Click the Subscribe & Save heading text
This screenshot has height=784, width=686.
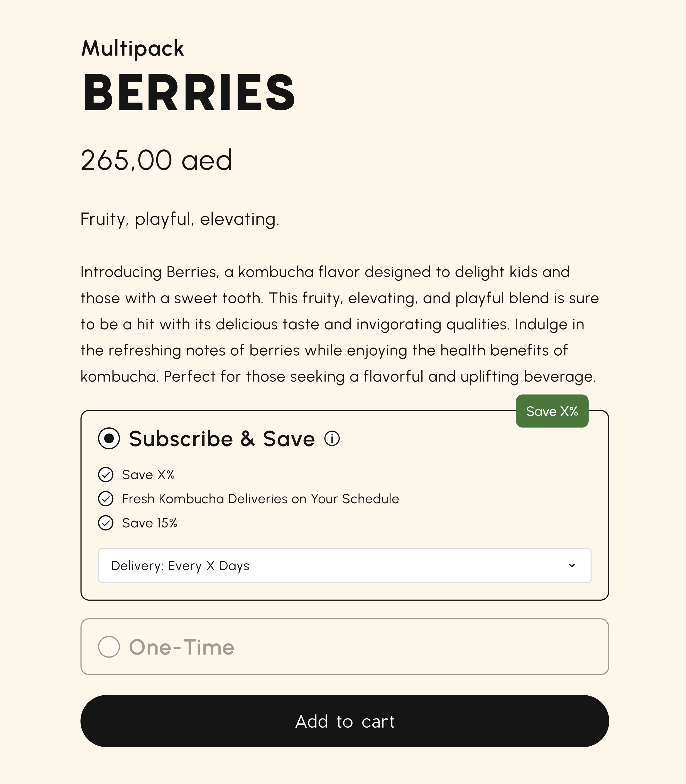pos(222,439)
